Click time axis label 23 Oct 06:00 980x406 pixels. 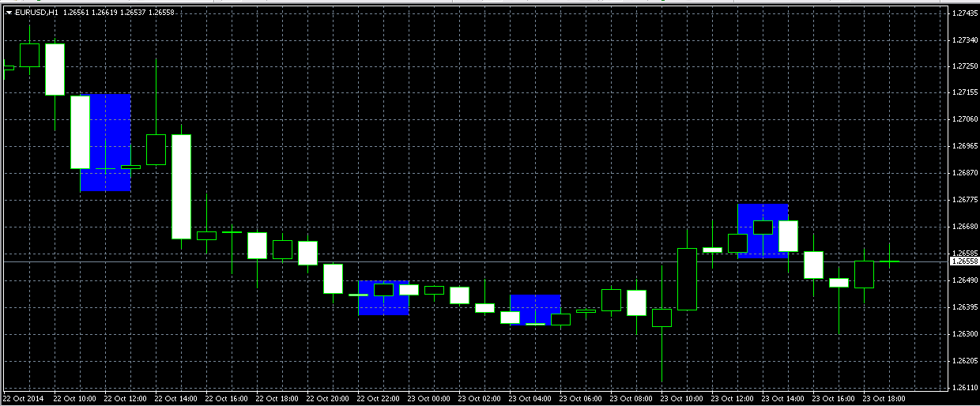580,399
